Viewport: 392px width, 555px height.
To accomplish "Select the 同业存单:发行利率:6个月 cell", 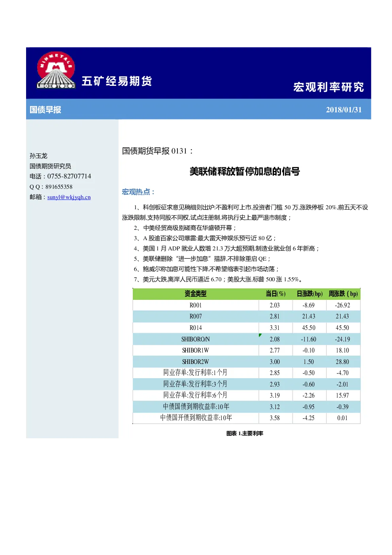I will click(196, 395).
